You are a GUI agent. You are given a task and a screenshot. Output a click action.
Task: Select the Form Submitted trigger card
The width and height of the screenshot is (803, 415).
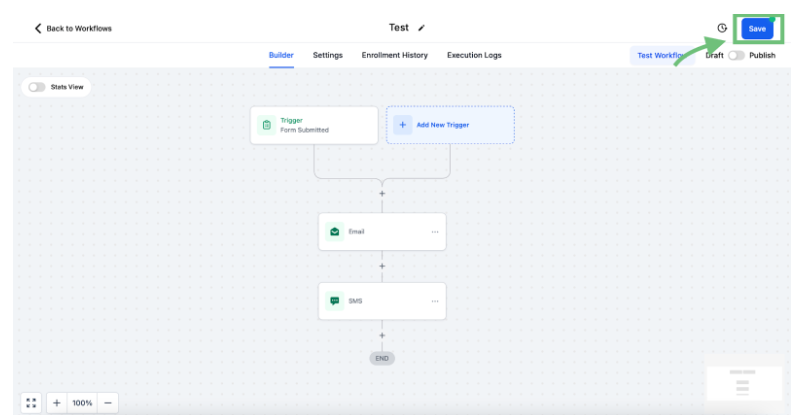pos(314,125)
